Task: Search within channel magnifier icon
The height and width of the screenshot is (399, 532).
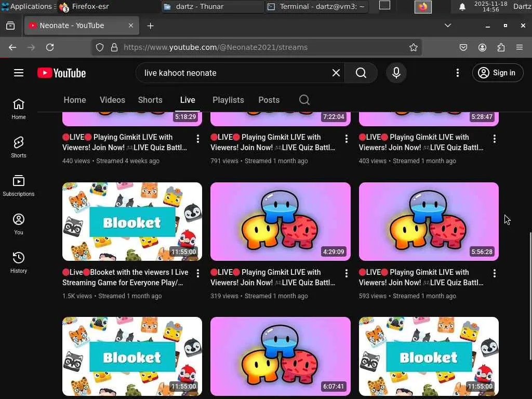Action: (x=304, y=100)
